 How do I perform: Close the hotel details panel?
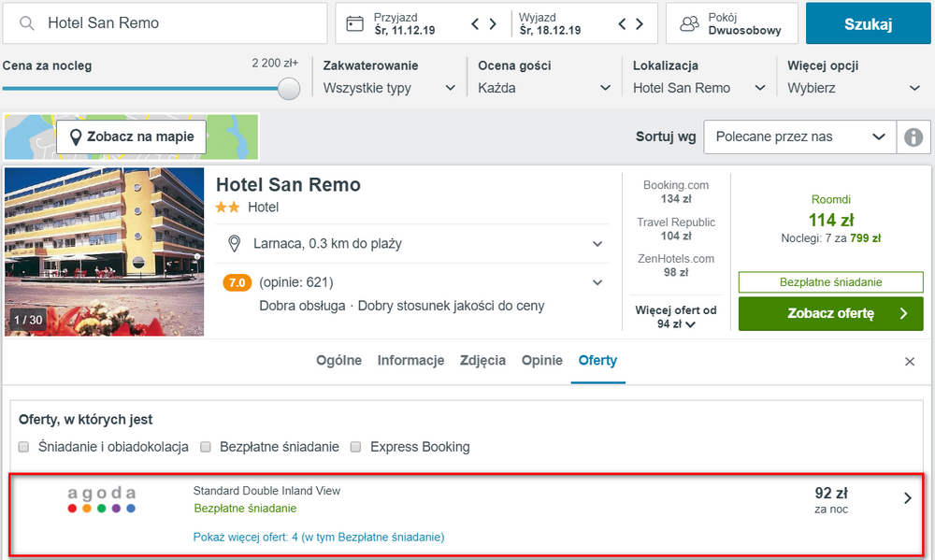tap(910, 362)
